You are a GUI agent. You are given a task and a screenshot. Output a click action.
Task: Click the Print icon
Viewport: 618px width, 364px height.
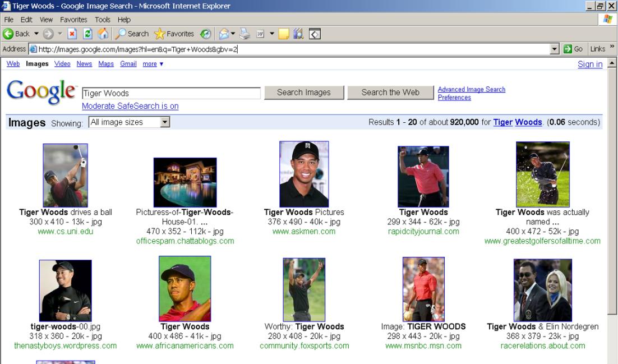tap(245, 34)
